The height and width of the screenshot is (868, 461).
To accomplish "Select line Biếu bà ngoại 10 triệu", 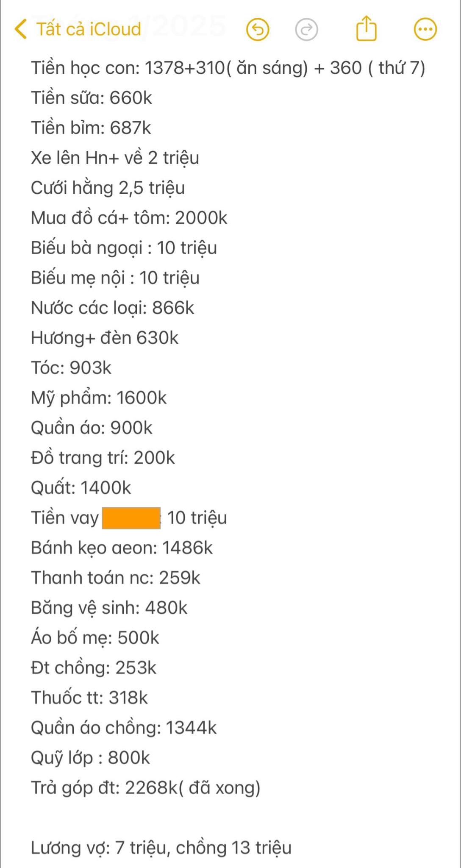I will pos(124,248).
